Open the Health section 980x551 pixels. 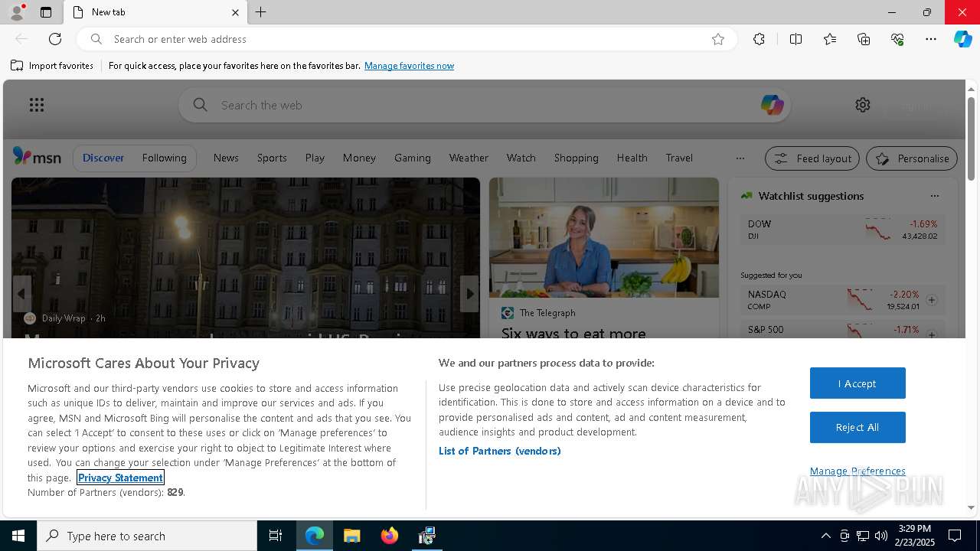[x=632, y=158]
